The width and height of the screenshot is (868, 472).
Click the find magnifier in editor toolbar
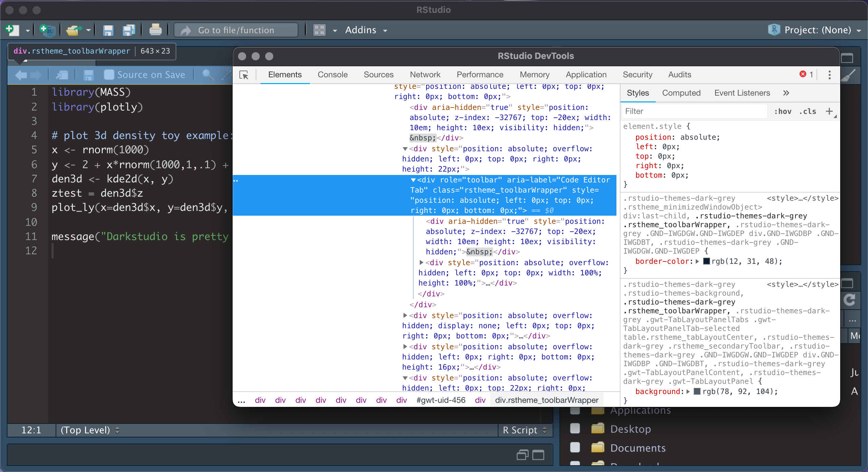coord(208,75)
